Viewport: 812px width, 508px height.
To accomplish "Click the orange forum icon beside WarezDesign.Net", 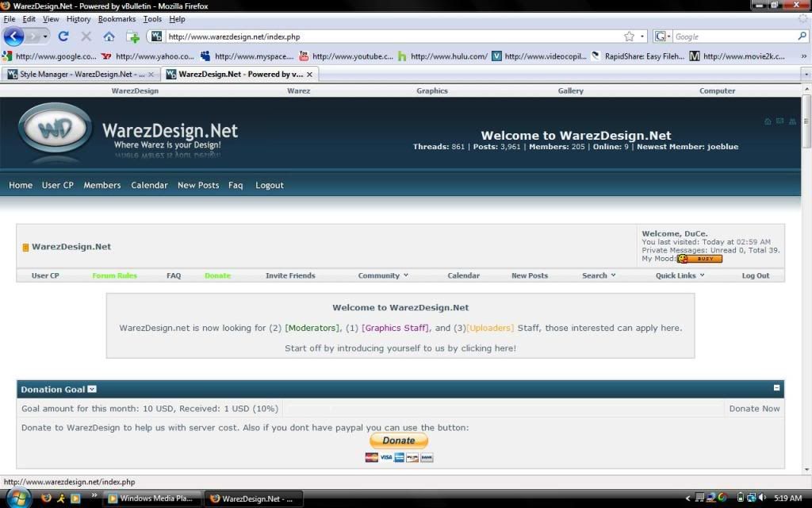I will click(x=25, y=248).
